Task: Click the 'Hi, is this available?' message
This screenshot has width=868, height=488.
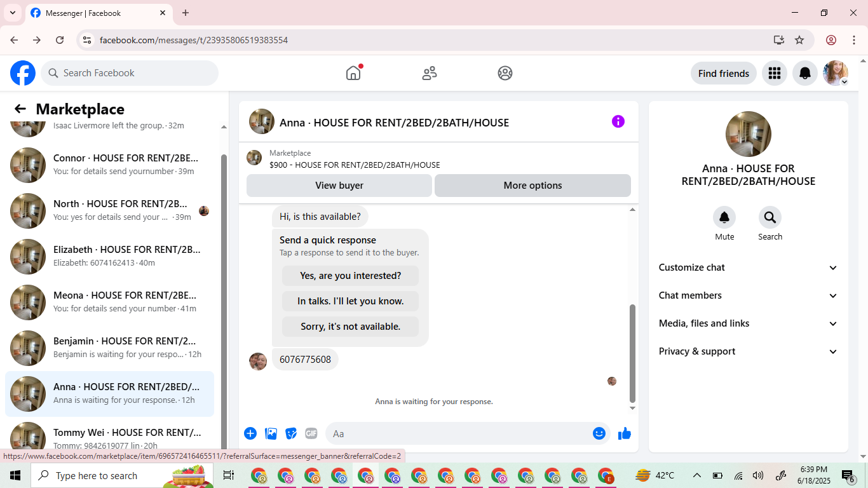Action: point(320,217)
